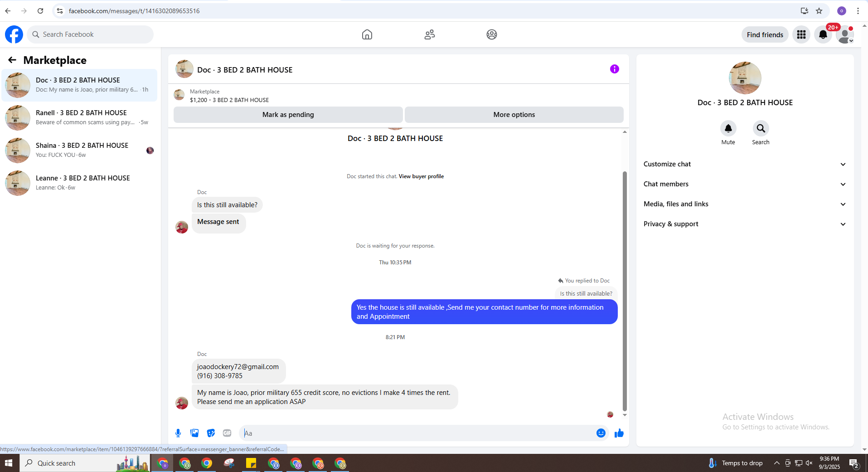Open the Facebook menu grid icon

pos(801,34)
